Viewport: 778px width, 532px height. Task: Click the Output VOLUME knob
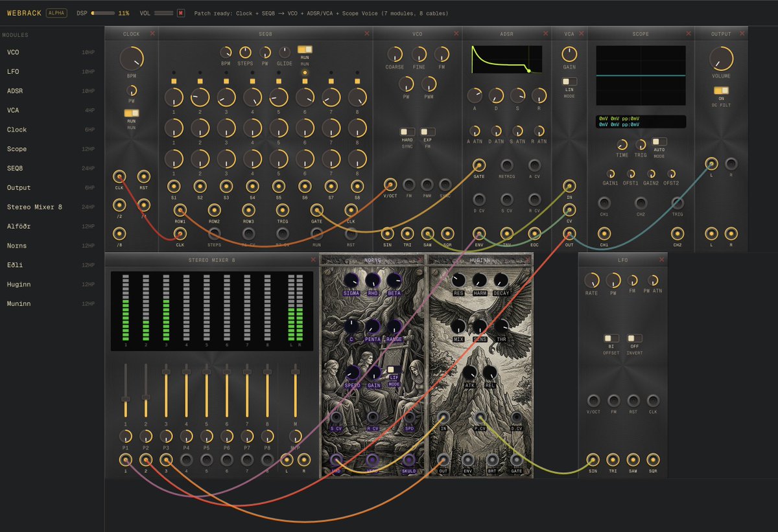click(721, 58)
